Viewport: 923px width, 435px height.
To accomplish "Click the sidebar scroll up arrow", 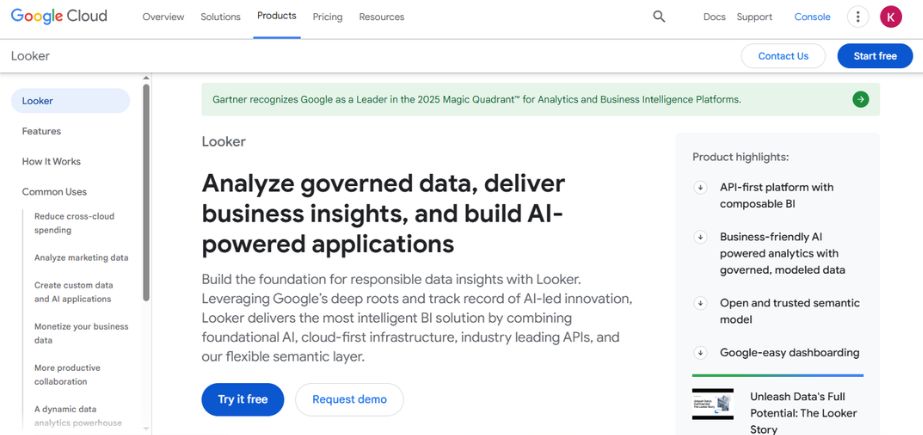I will [146, 78].
